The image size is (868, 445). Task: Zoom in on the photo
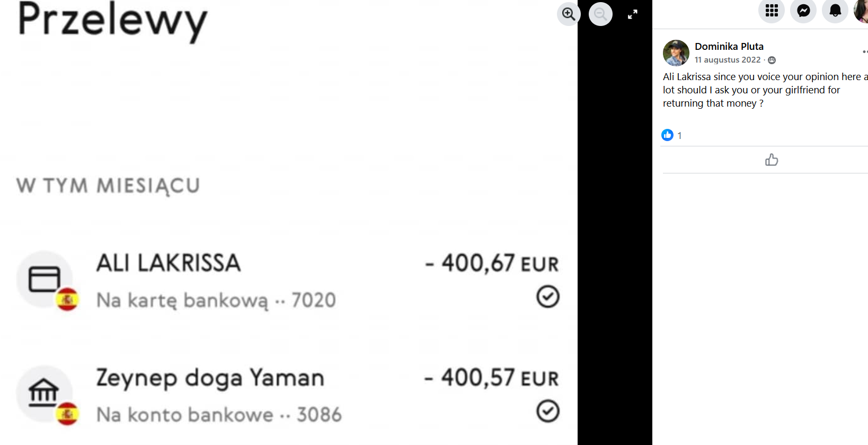pyautogui.click(x=569, y=14)
